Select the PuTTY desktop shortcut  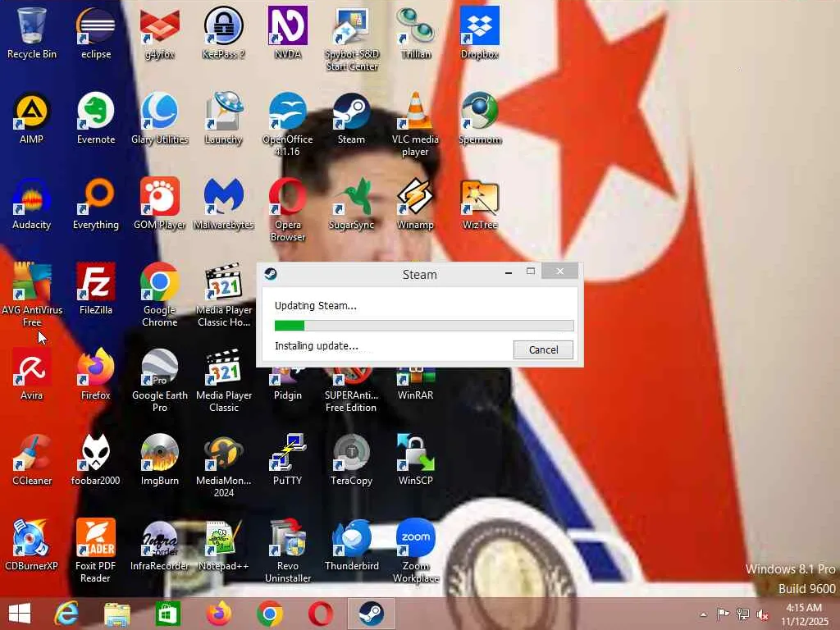click(288, 460)
